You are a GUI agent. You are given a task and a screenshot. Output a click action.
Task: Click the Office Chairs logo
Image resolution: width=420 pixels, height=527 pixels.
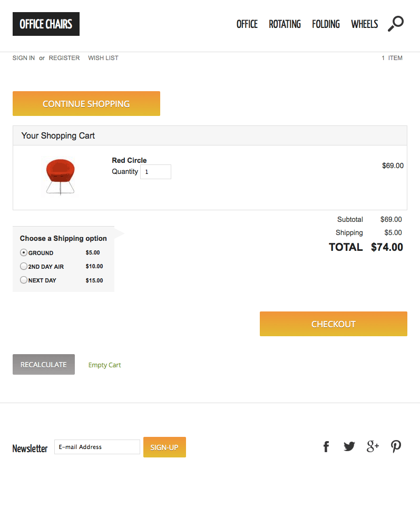click(x=46, y=24)
